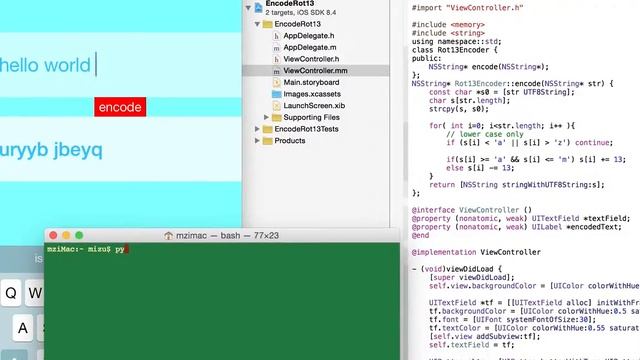640x360 pixels.
Task: Click the @implementation ViewController line
Action: click(476, 252)
